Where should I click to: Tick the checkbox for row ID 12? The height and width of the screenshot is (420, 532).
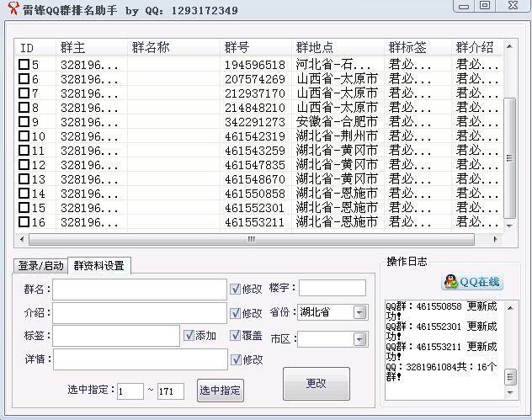click(x=24, y=164)
